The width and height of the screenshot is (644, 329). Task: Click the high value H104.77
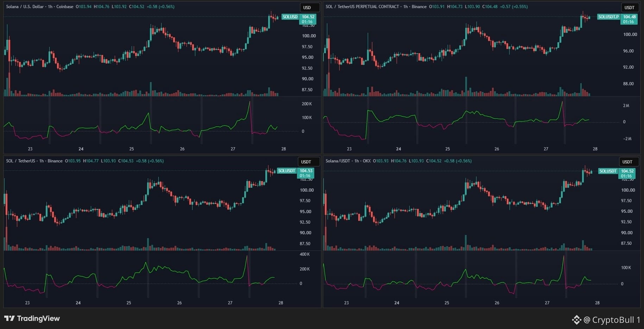(91, 161)
